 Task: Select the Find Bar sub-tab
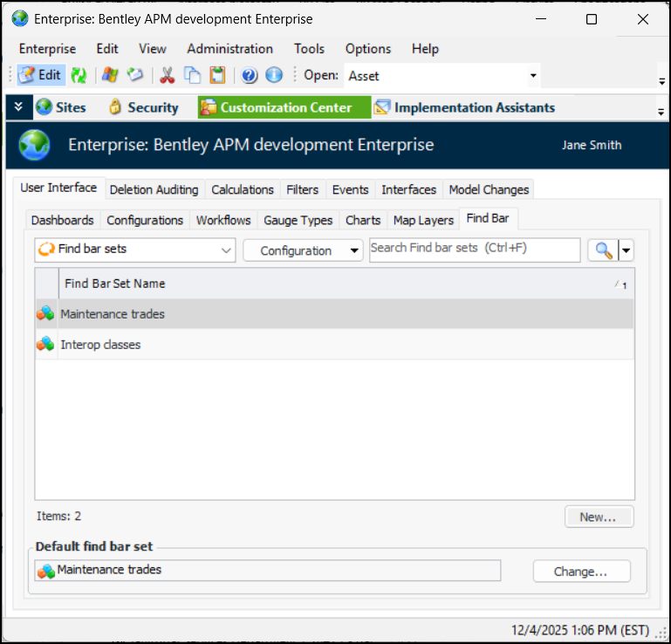[x=488, y=218]
